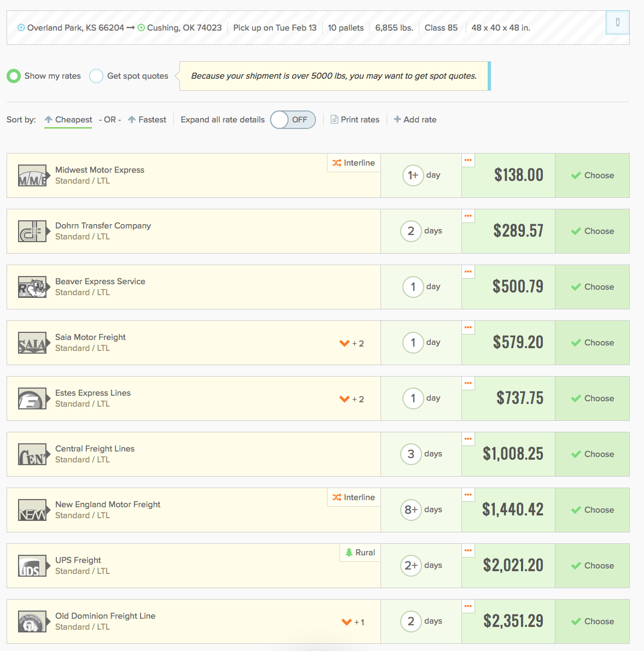This screenshot has height=651, width=644.
Task: Click the edit shipment icon in summary bar
Action: [x=617, y=22]
